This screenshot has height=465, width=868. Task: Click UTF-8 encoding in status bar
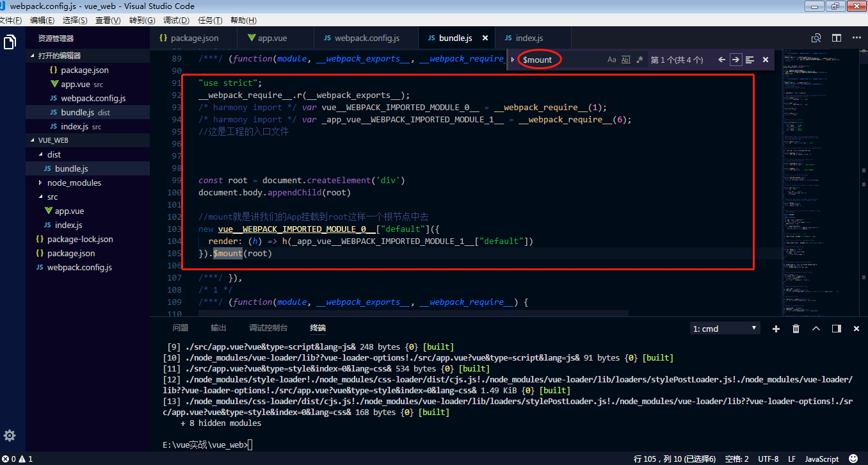click(x=768, y=459)
